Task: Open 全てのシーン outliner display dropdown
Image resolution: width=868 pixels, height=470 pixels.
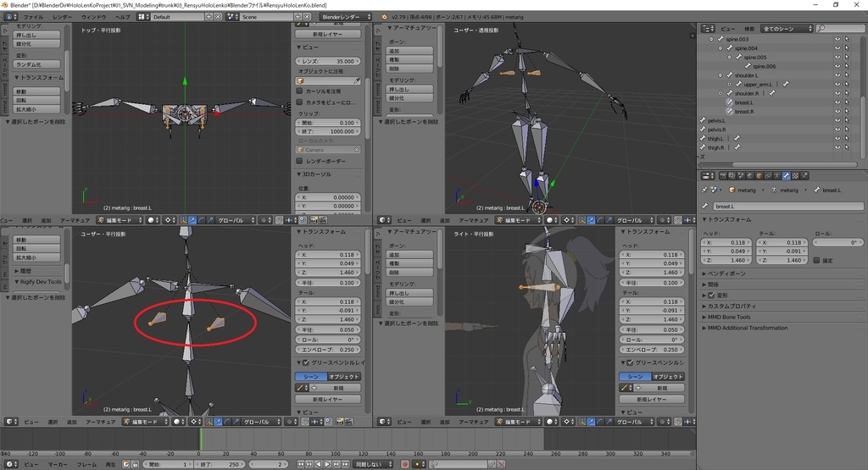Action: click(x=786, y=28)
